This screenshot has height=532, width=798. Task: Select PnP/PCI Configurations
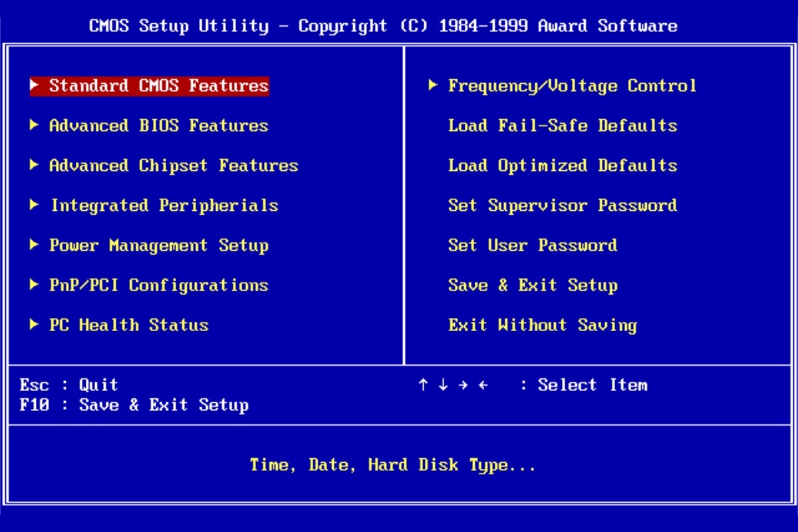(x=160, y=285)
